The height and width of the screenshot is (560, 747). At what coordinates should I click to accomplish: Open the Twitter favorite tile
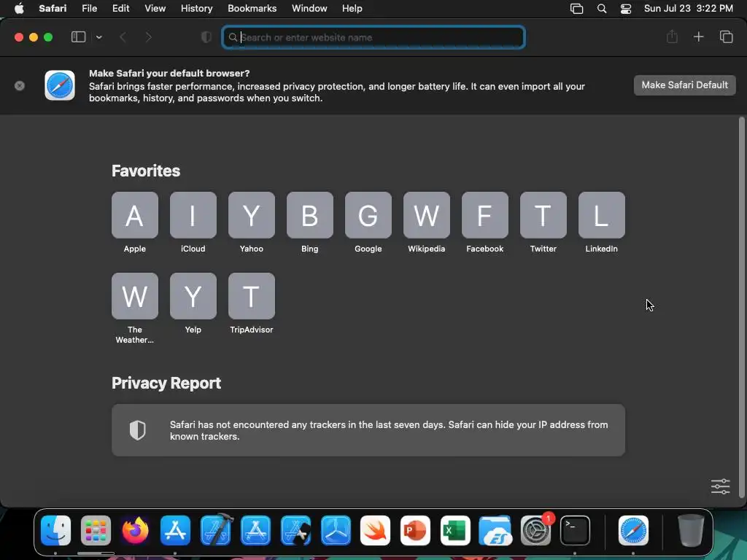point(543,215)
